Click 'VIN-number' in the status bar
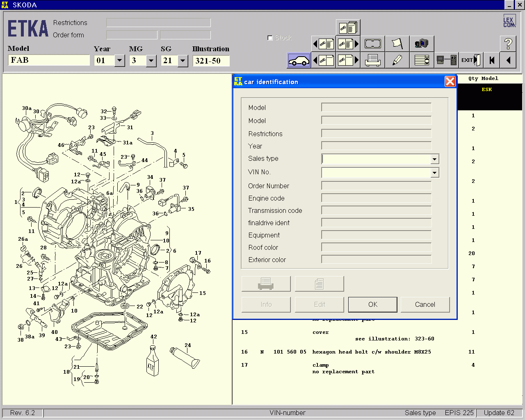 [x=288, y=413]
